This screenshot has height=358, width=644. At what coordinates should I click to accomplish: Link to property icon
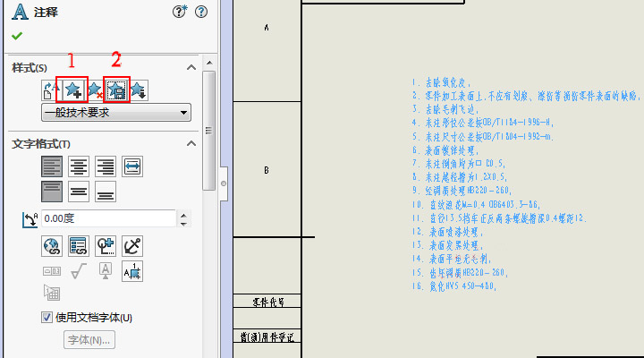79,246
